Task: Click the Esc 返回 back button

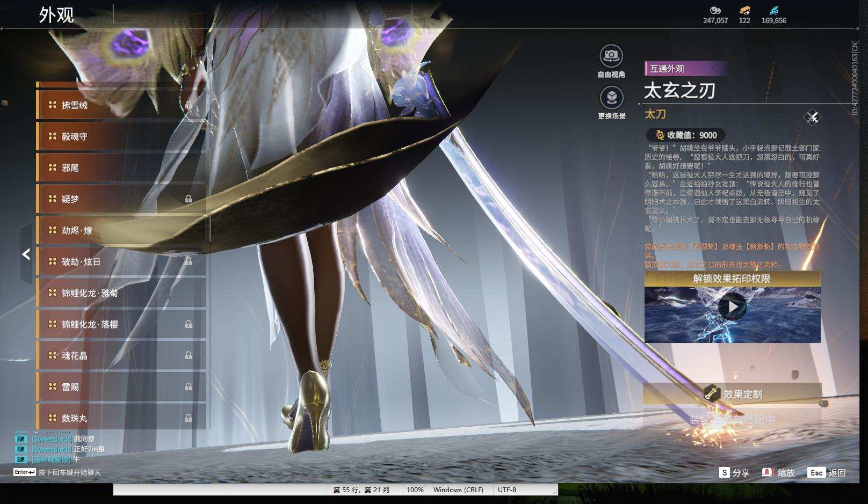Action: click(x=827, y=473)
